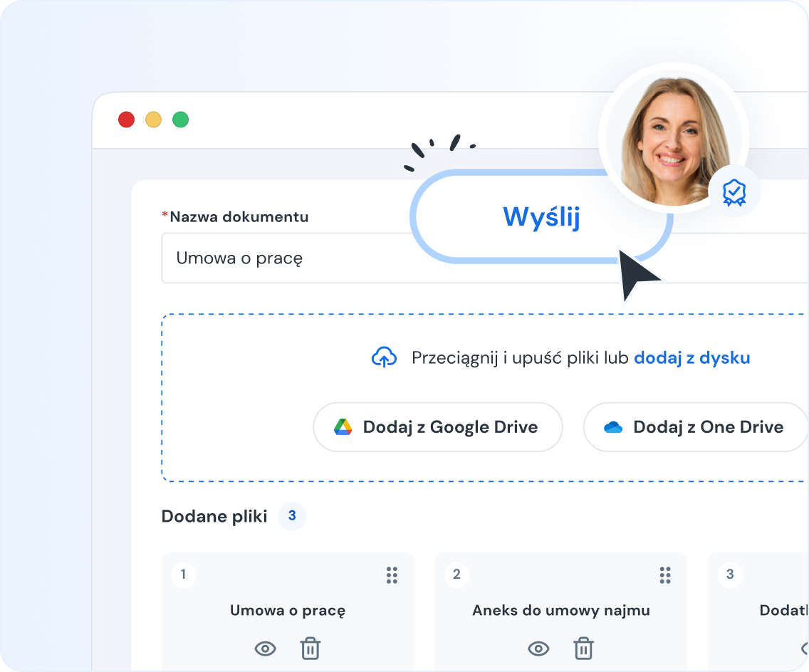Screen dimensions: 809x672
Task: Click the verified badge icon beside avatar
Action: pos(734,191)
